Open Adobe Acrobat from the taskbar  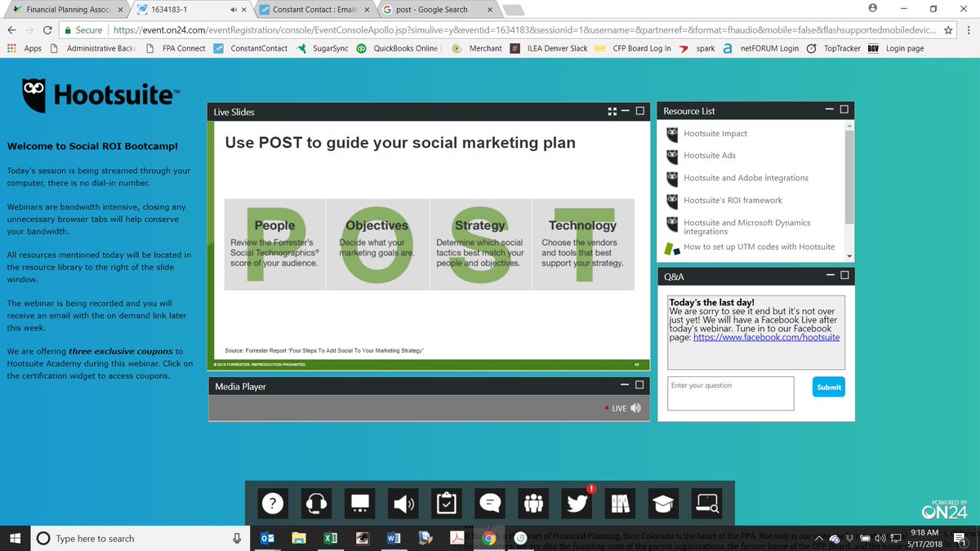457,538
